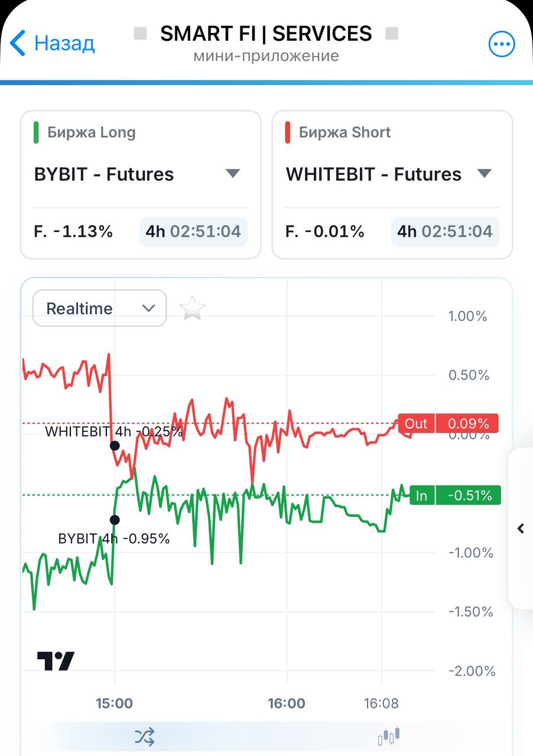Click the SMART FI | SERVICES title
The height and width of the screenshot is (756, 533).
click(266, 34)
